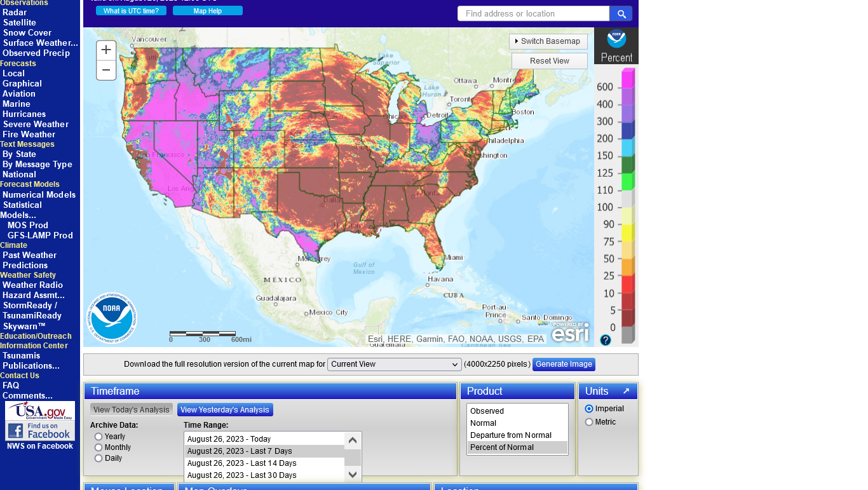Open Past Weather sidebar link
Screen dimensions: 868x490
(29, 255)
